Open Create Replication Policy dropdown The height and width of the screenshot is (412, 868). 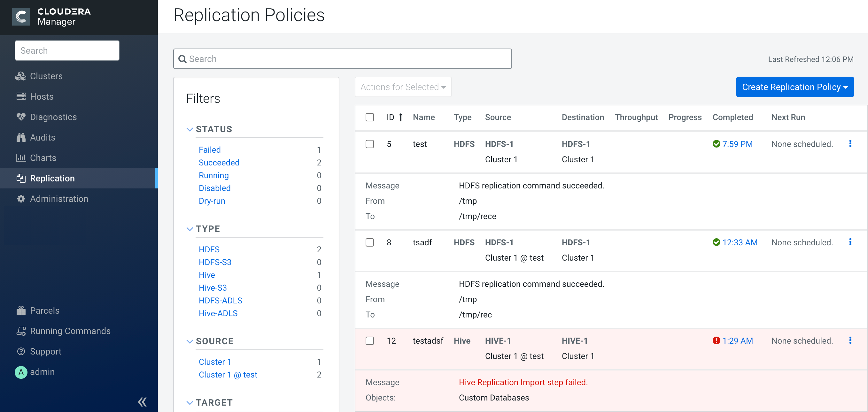pyautogui.click(x=794, y=87)
